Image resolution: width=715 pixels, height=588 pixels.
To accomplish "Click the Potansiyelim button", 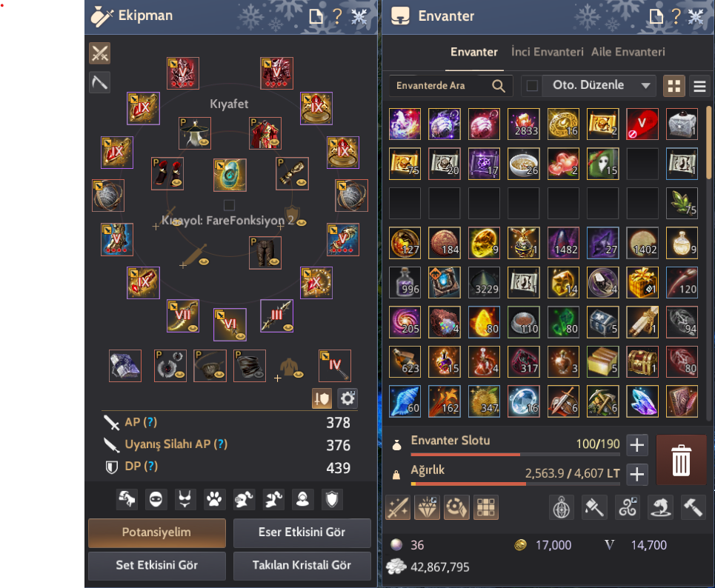I will (157, 532).
